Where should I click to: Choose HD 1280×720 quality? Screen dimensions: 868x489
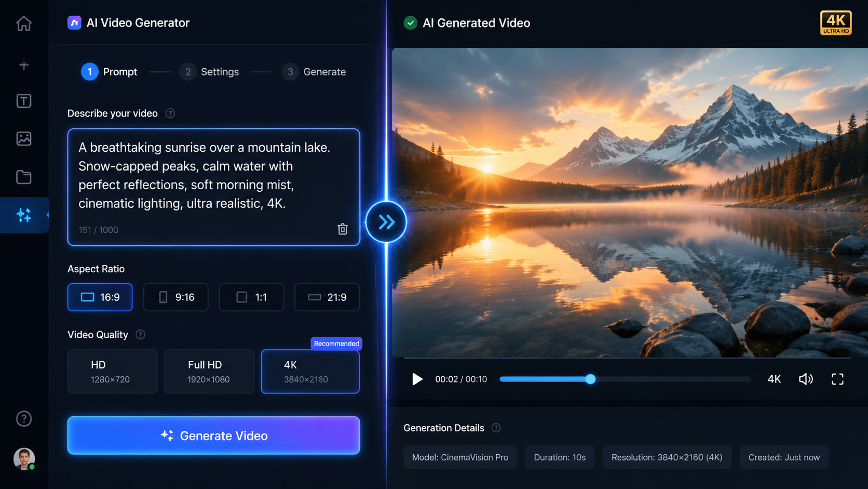(113, 372)
